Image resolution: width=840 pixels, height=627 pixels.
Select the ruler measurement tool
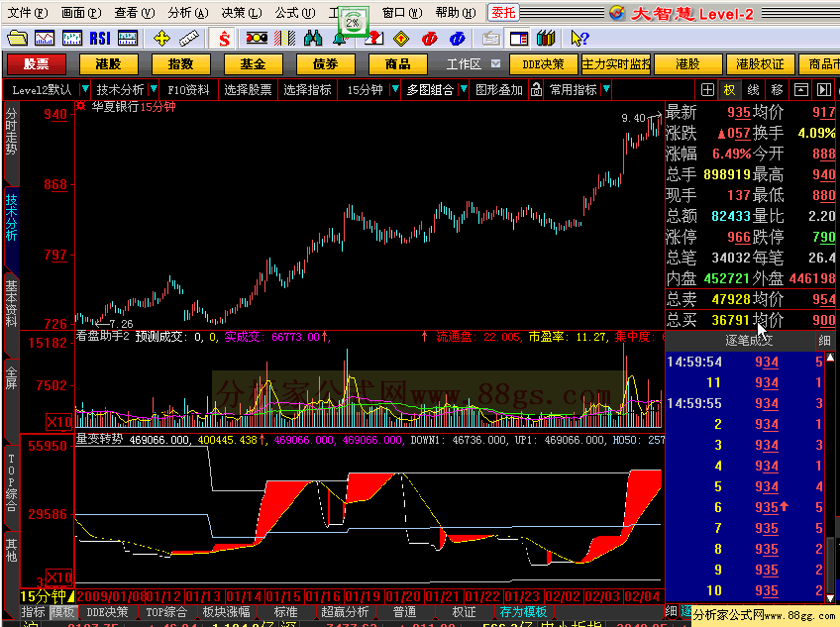(x=188, y=38)
